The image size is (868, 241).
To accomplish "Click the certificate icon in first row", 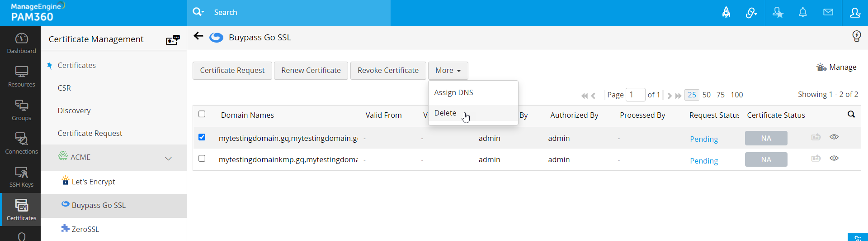I will [x=816, y=137].
